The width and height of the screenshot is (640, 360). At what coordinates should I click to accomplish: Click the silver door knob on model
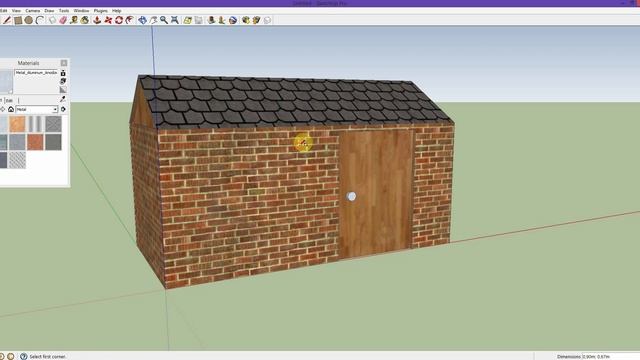coord(351,196)
